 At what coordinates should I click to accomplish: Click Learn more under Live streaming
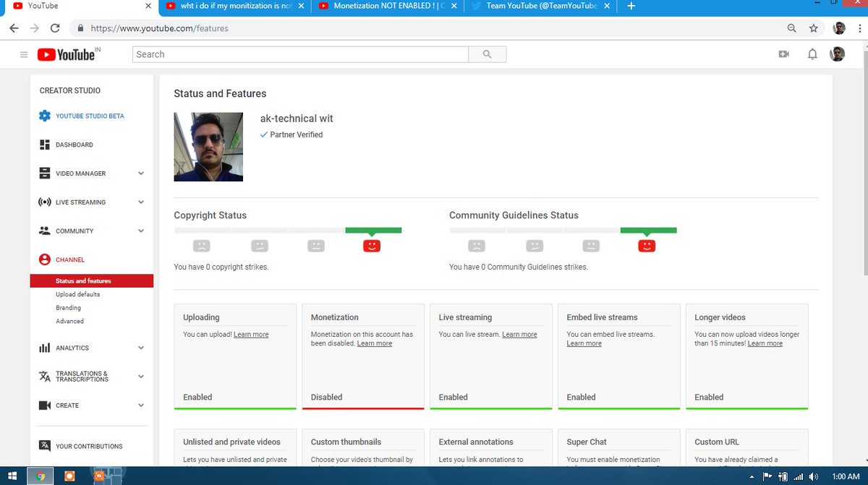[519, 335]
